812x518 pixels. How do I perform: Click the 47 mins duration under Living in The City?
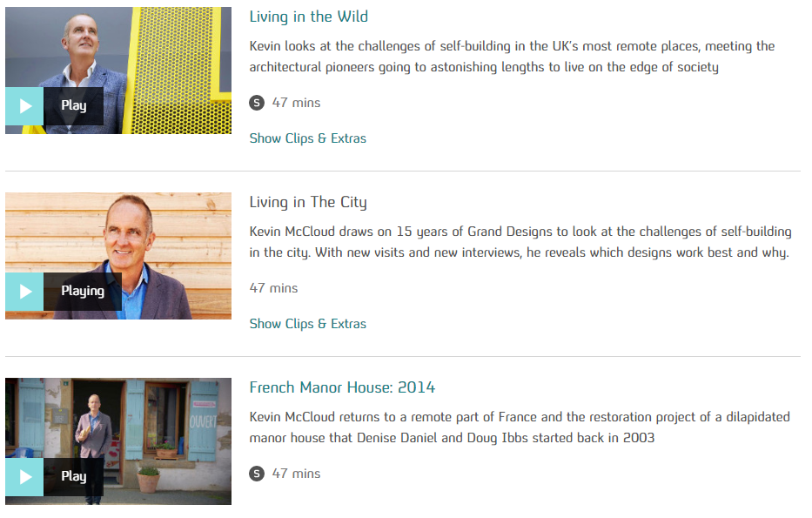(273, 288)
